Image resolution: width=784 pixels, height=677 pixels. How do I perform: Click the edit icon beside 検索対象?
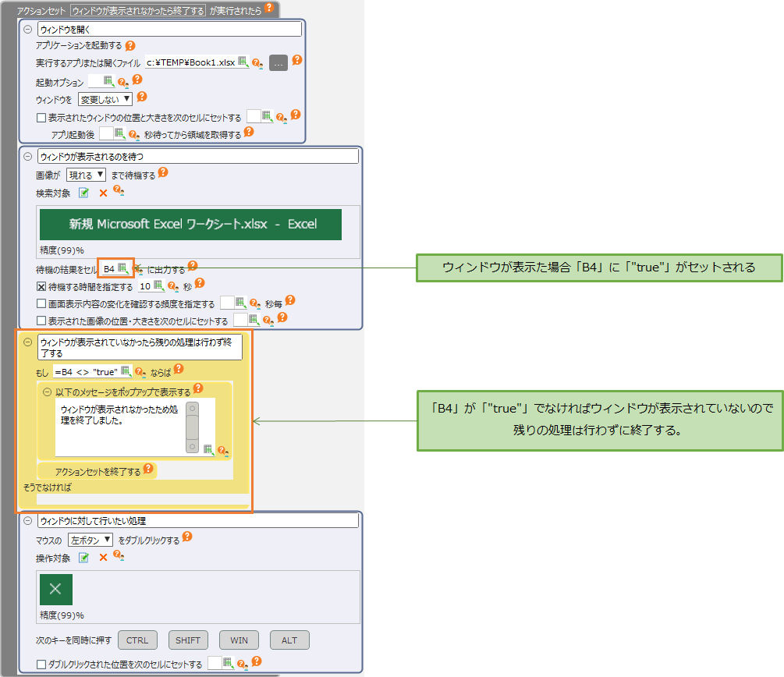tap(83, 193)
